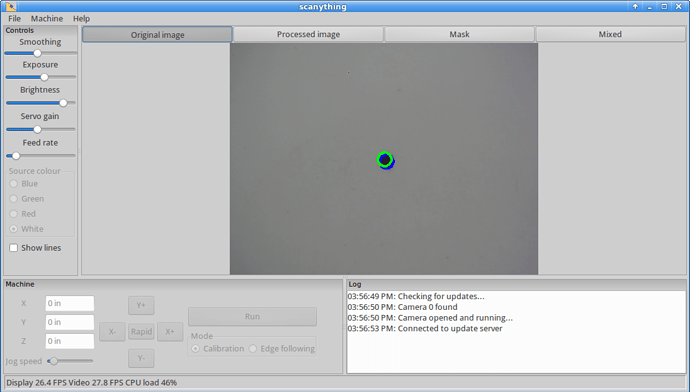Screen dimensions: 690x392
Task: Open the Help menu
Action: point(81,18)
